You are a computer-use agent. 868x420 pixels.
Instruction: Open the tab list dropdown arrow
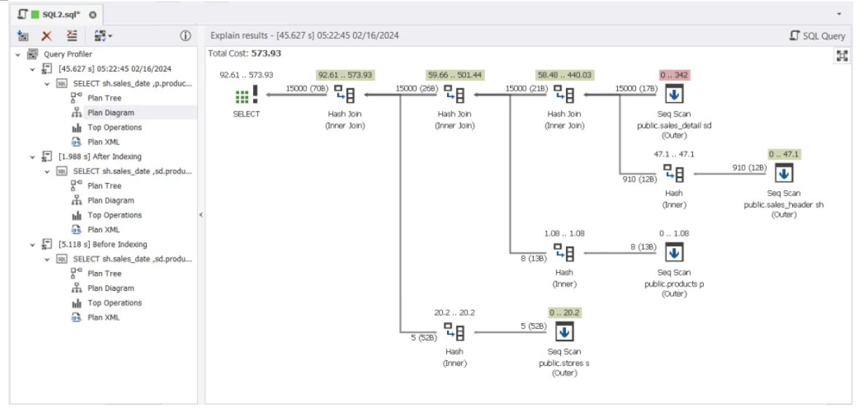(840, 15)
